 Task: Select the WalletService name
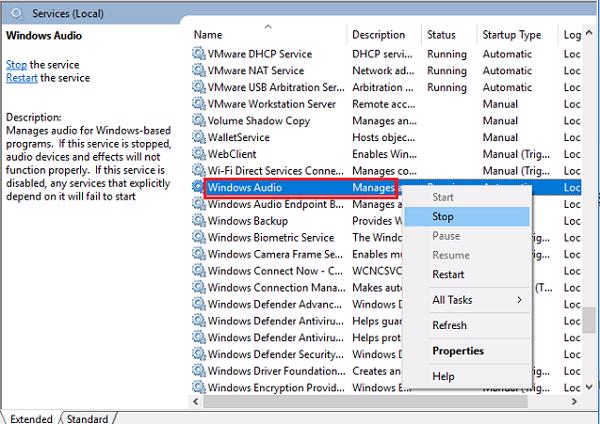[238, 137]
